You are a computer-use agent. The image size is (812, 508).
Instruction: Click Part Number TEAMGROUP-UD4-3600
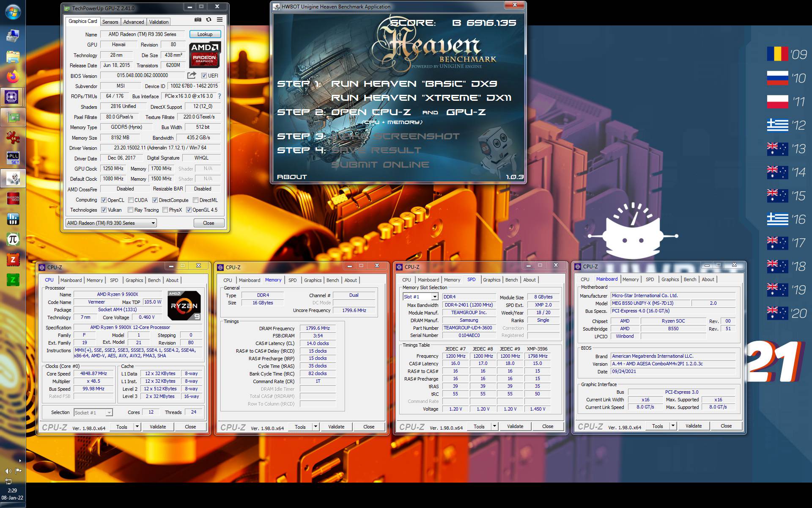click(469, 328)
